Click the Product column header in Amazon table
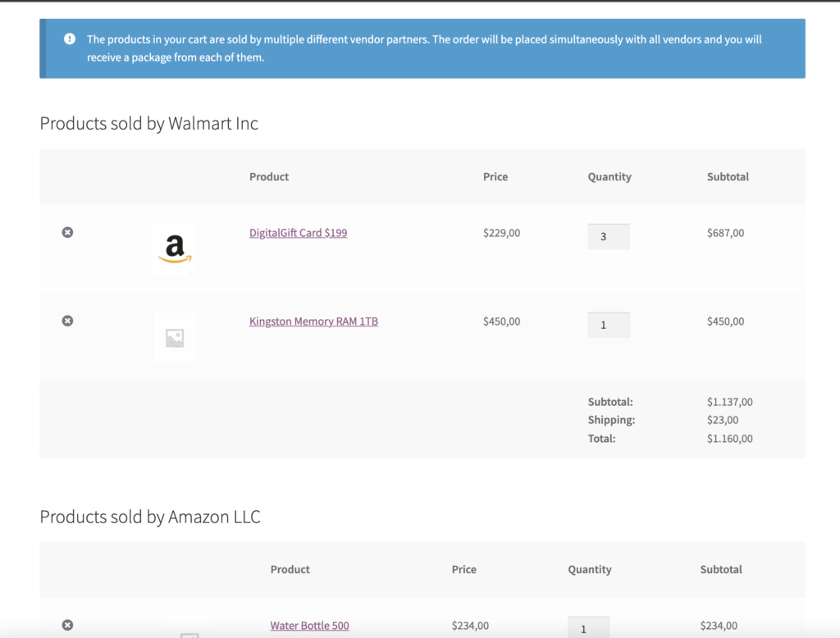Viewport: 840px width, 638px height. (x=290, y=569)
